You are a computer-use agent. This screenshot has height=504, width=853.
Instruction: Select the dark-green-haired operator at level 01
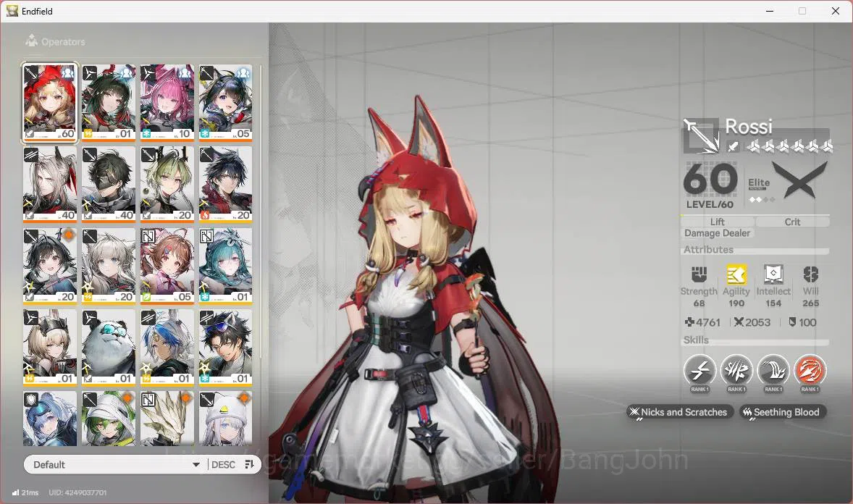[x=109, y=102]
